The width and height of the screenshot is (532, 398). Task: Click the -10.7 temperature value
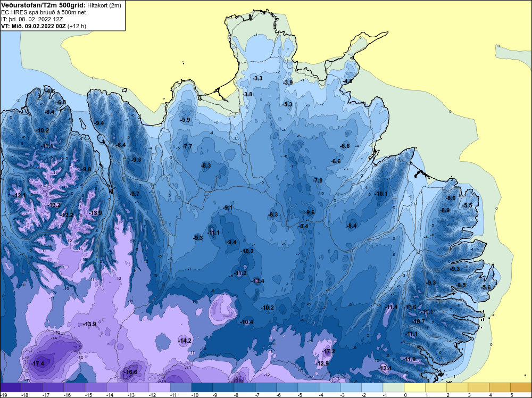coord(418,321)
